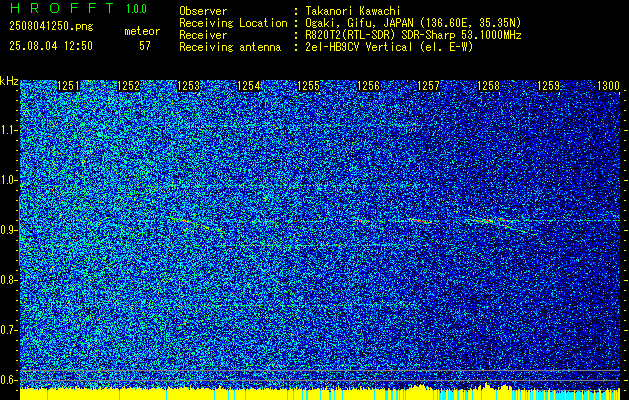
Task: Click the Receiver label
Action: pyautogui.click(x=203, y=35)
